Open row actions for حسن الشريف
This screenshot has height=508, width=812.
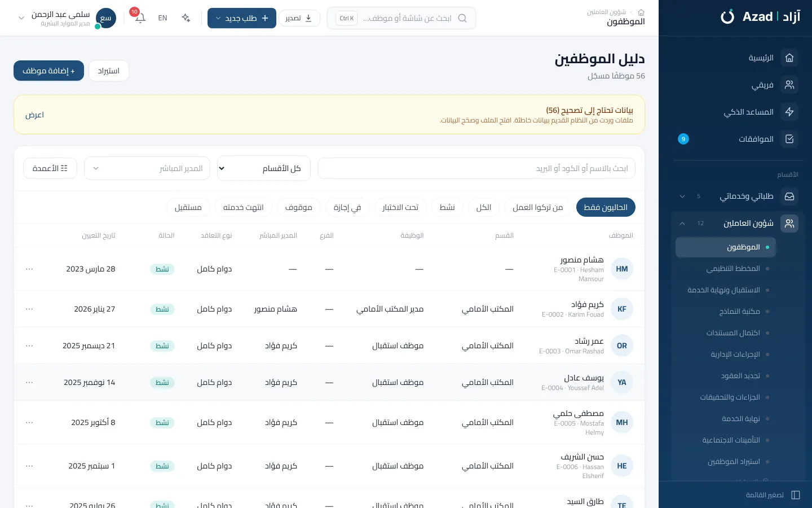click(x=29, y=466)
